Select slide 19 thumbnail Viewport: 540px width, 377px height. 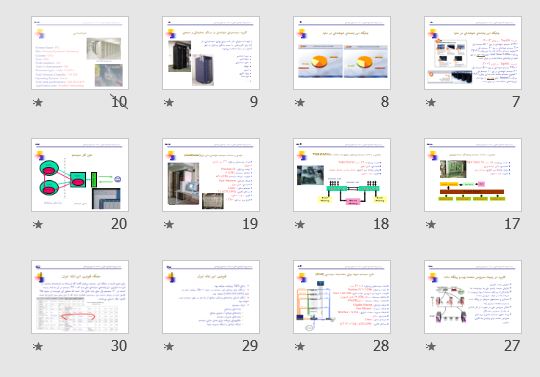tap(211, 175)
